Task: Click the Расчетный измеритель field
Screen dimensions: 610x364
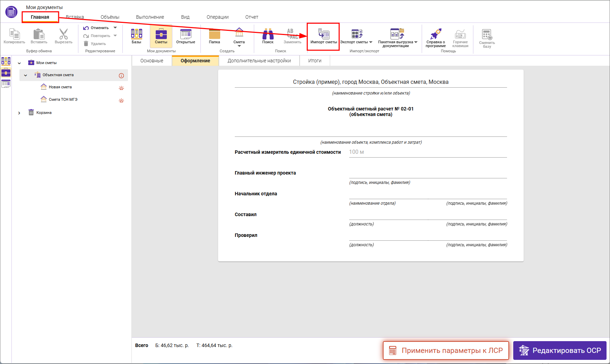Action: coord(427,152)
